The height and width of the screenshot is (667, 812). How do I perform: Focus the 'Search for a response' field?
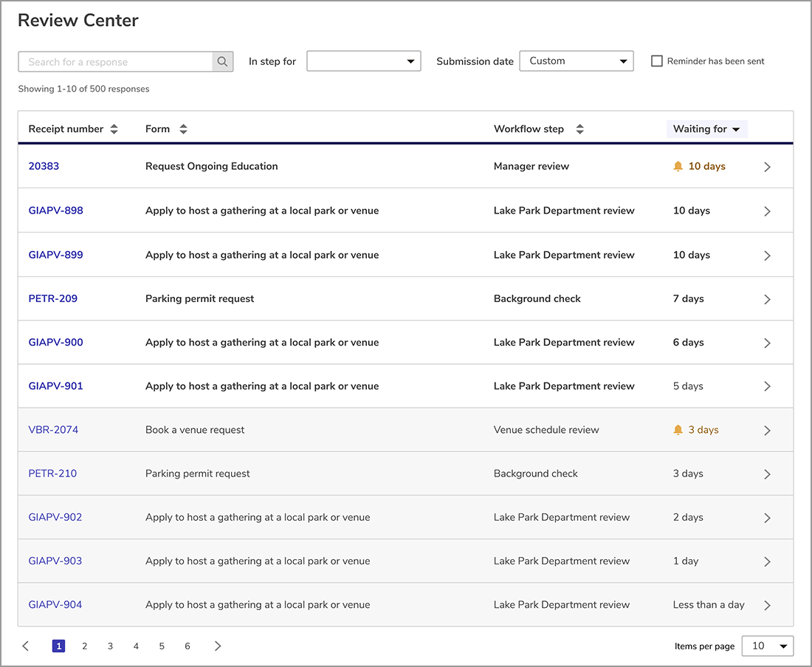click(x=115, y=61)
